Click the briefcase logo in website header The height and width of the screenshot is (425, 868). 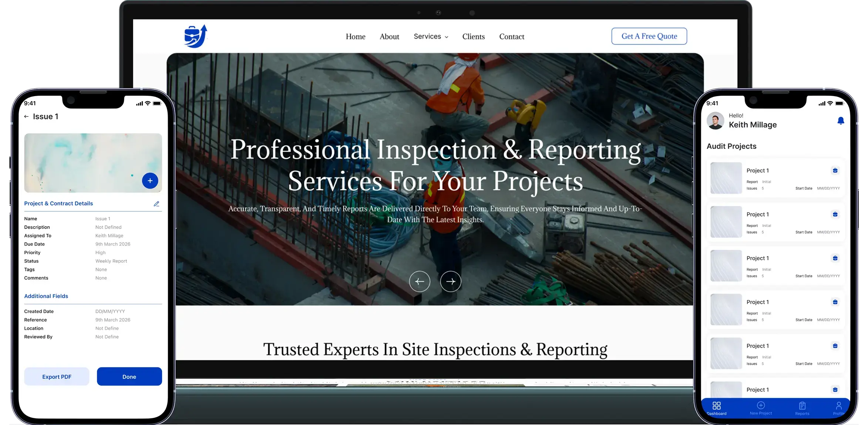[196, 36]
